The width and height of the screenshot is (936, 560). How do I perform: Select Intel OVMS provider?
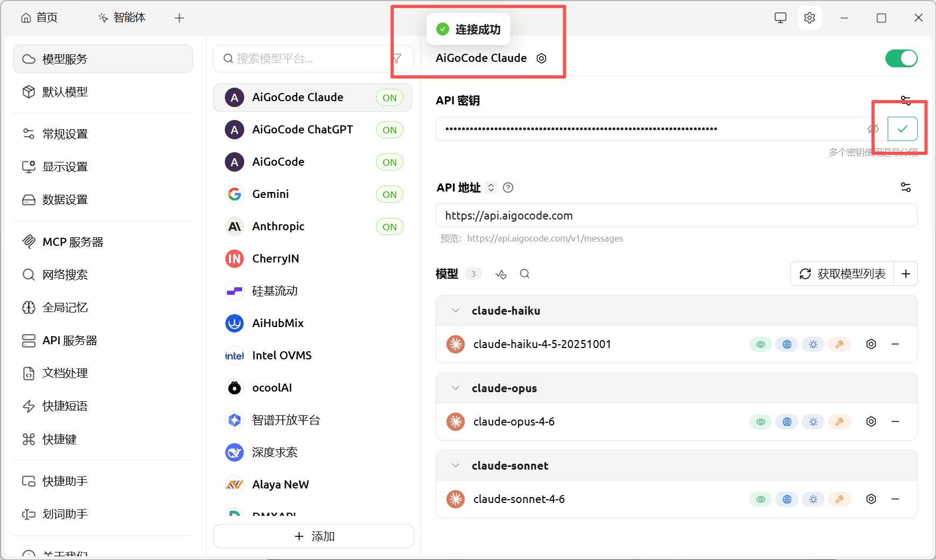point(313,356)
